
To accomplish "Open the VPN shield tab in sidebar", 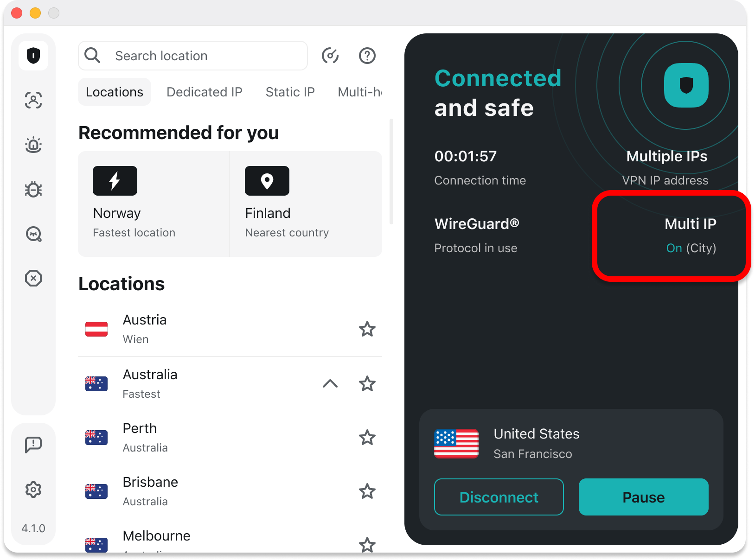I will [33, 56].
